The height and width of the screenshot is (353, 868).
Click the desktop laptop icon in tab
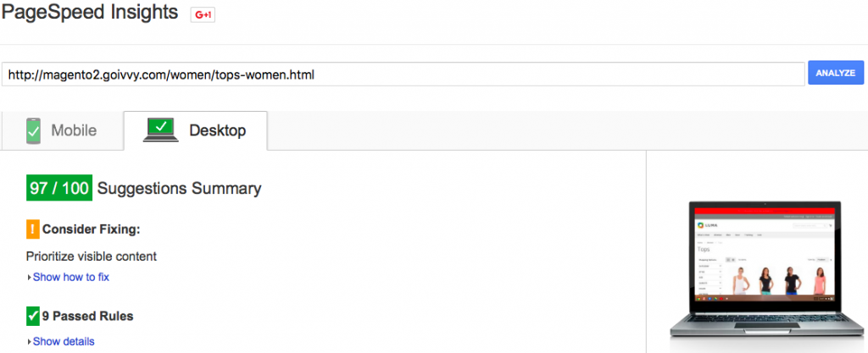pos(160,130)
